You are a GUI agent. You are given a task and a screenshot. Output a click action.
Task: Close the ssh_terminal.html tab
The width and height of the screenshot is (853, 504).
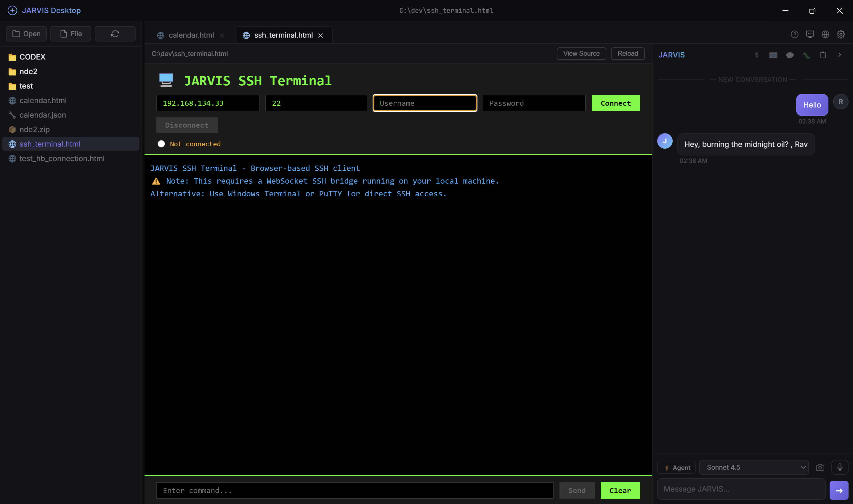coord(320,35)
